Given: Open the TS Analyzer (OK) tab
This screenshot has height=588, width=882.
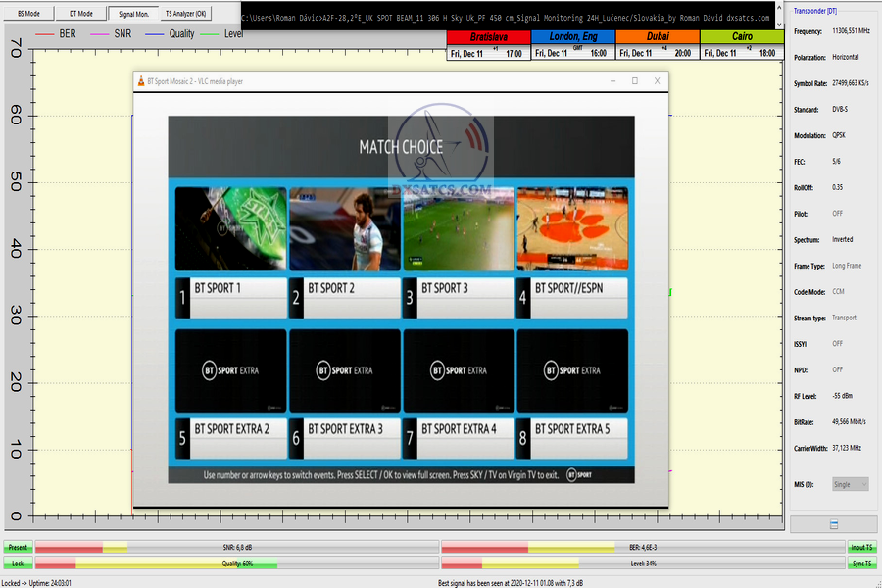Looking at the screenshot, I should tap(186, 14).
